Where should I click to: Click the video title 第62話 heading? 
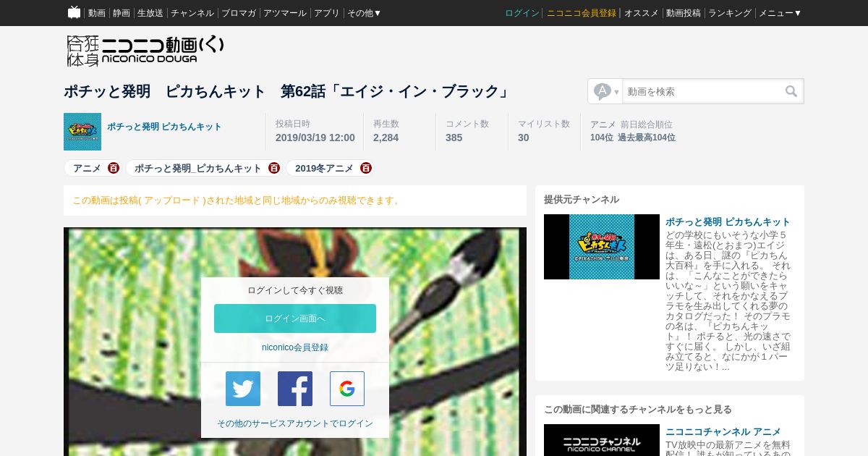(288, 91)
